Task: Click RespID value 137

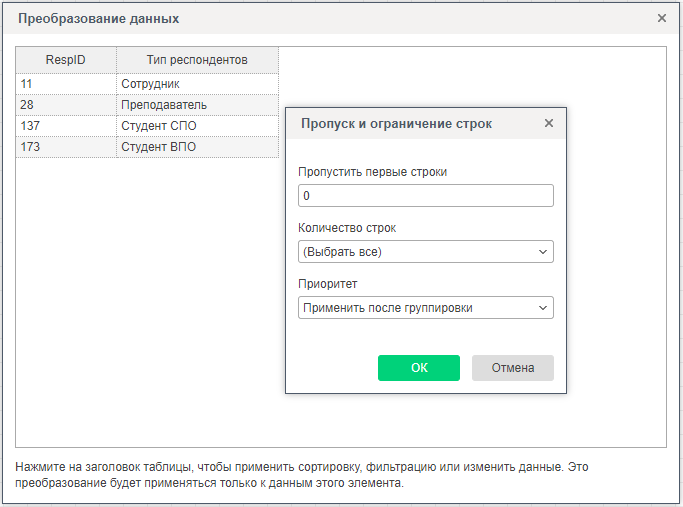Action: click(30, 126)
